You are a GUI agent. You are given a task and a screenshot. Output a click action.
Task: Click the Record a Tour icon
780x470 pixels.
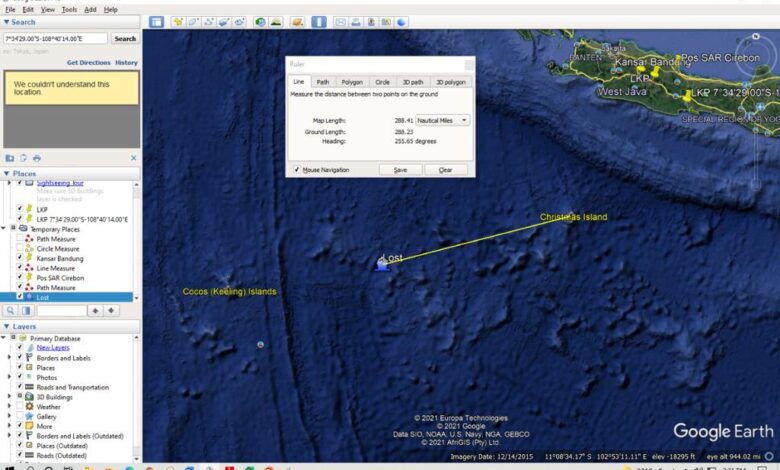tap(240, 22)
